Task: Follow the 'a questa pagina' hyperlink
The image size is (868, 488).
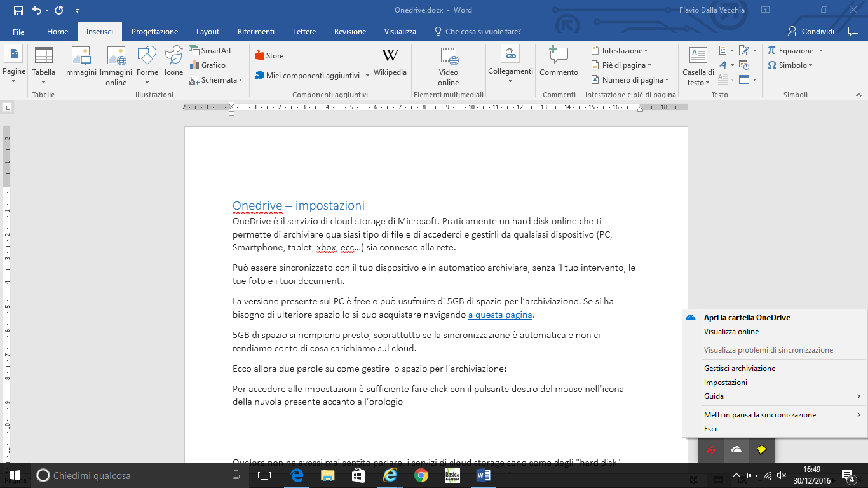Action: pos(500,315)
